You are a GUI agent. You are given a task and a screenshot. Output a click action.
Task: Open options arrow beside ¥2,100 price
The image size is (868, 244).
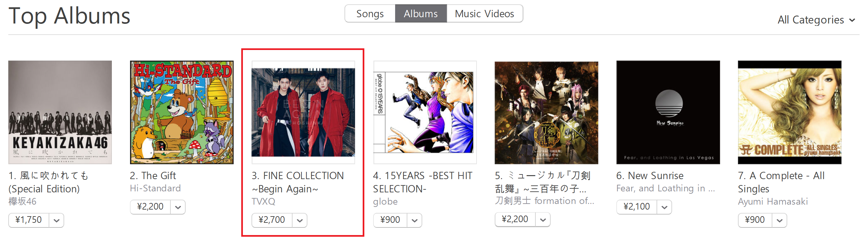click(x=664, y=207)
